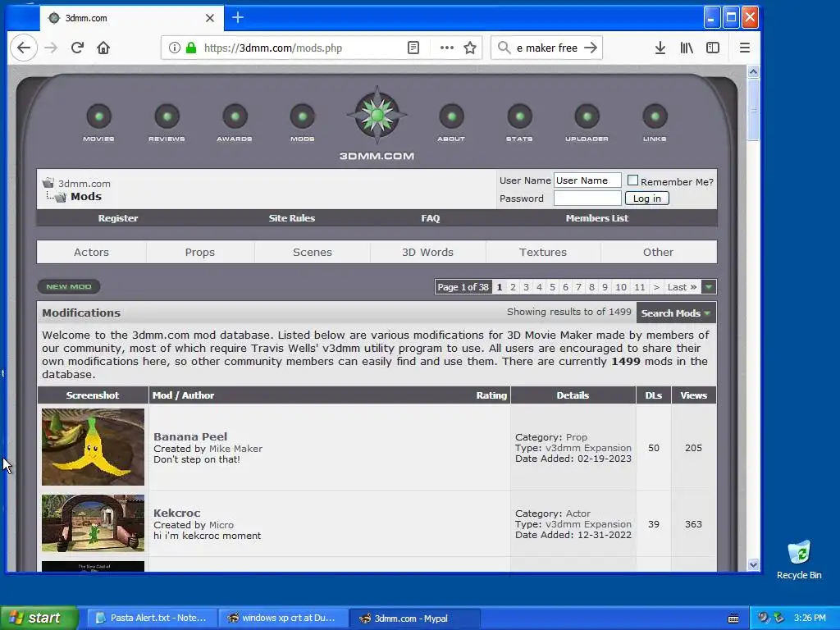The width and height of the screenshot is (840, 630).
Task: Open the Mods nav icon
Action: coord(302,116)
